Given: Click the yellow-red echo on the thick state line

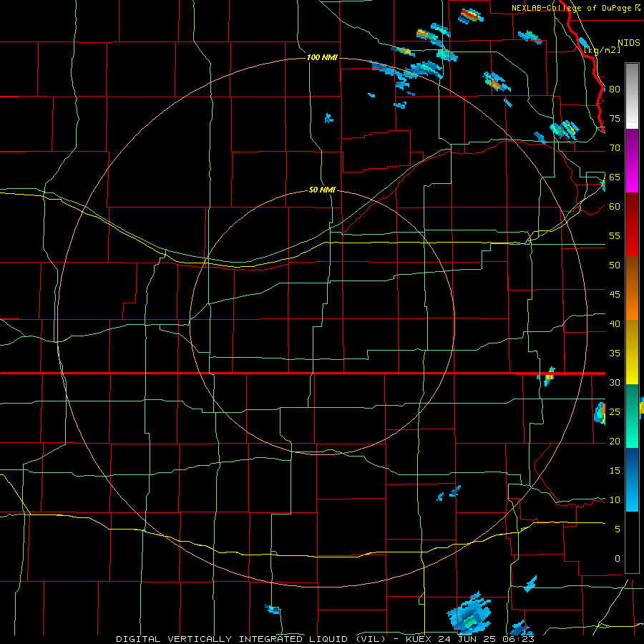Looking at the screenshot, I should [x=548, y=376].
